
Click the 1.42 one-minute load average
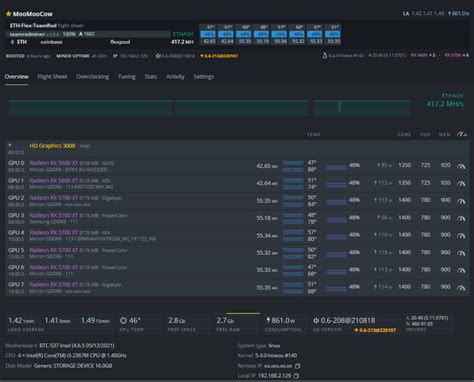click(21, 321)
